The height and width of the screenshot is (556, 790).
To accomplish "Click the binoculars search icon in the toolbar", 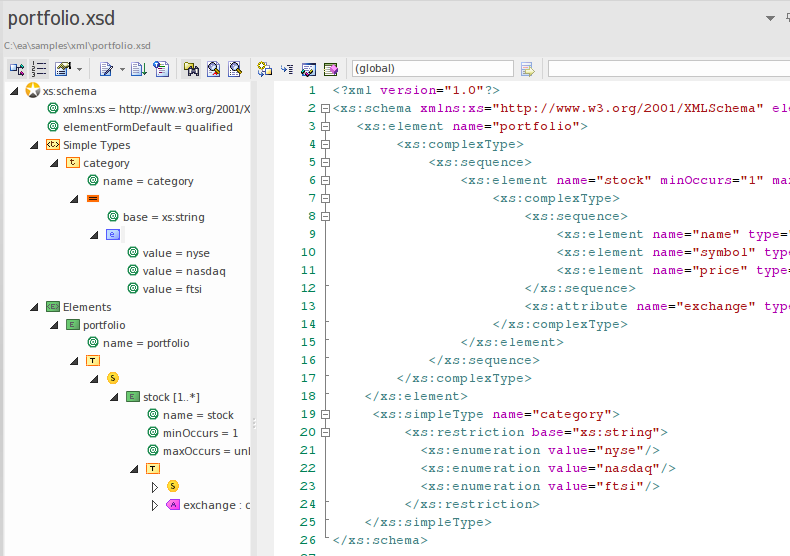I will (191, 69).
